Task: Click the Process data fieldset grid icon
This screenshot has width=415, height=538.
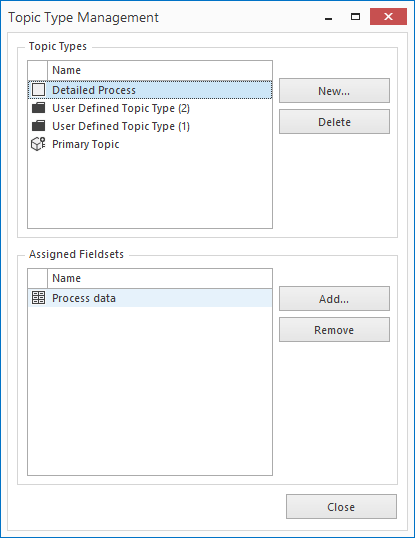Action: 38,297
